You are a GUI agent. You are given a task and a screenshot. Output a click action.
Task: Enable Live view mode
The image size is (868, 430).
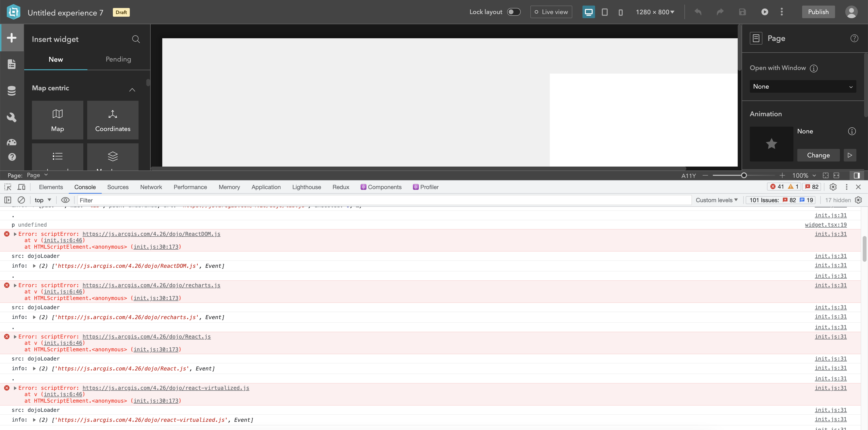pos(551,12)
